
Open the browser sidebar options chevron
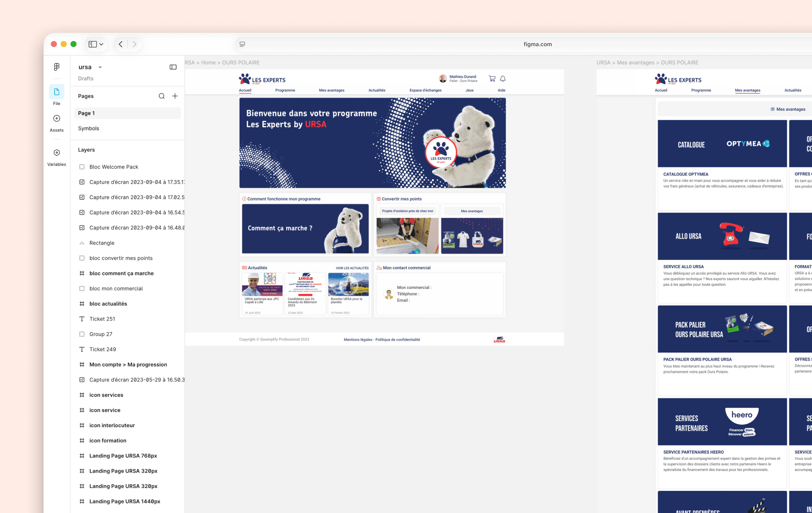pyautogui.click(x=101, y=44)
